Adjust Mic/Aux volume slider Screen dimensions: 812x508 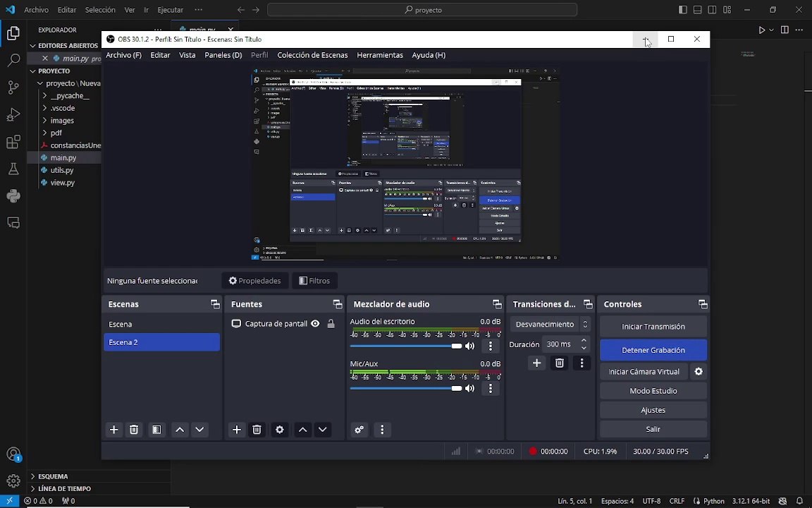tap(405, 388)
